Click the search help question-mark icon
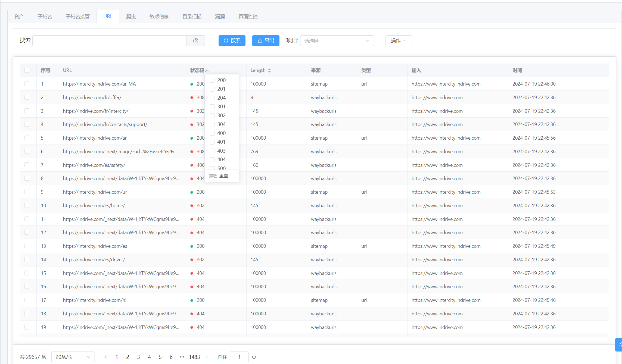This screenshot has height=364, width=622. (x=195, y=41)
